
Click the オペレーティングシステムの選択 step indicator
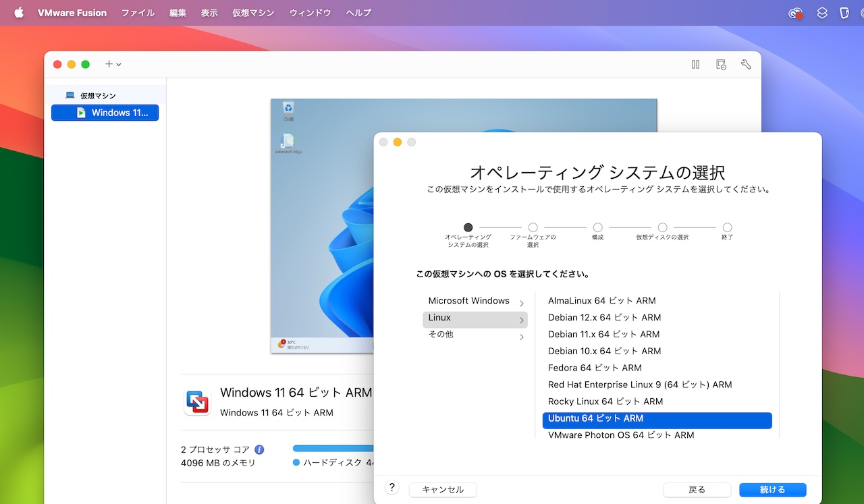[x=468, y=227]
